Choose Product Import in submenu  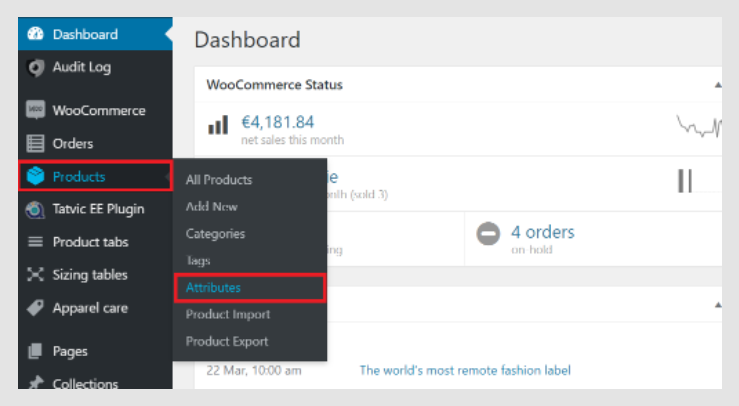coord(228,315)
